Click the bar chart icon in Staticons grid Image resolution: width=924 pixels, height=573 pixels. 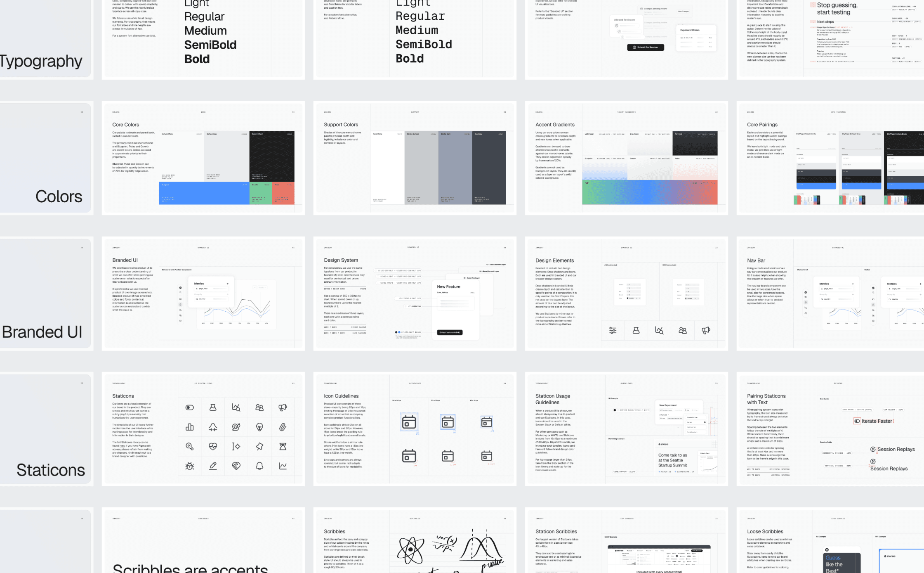point(189,427)
